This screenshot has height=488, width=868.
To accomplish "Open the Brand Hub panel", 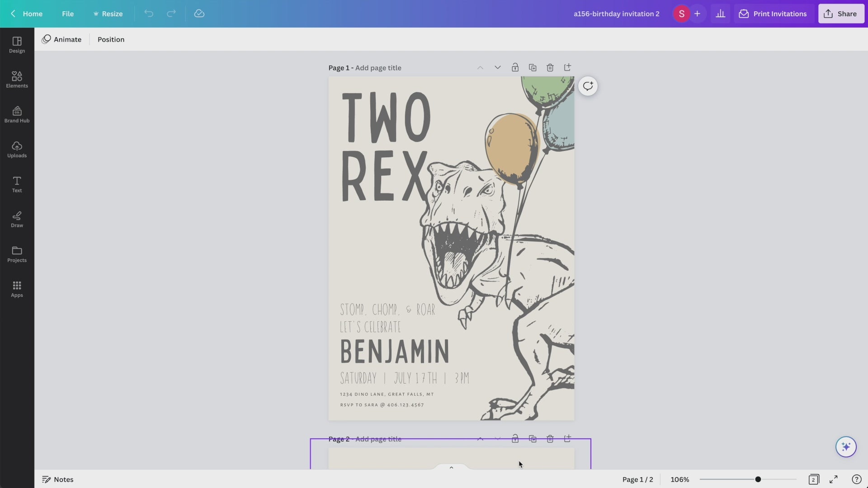I will click(17, 114).
